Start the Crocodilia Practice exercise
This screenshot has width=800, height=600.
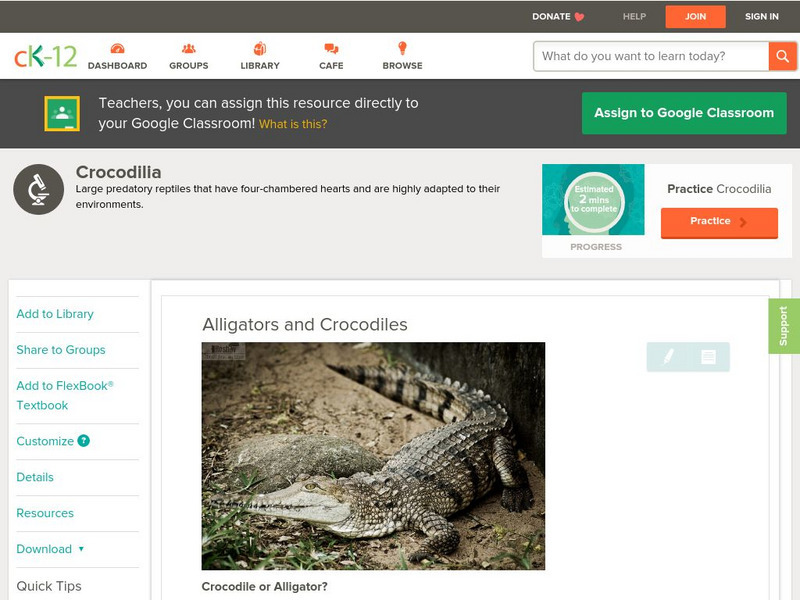(718, 221)
